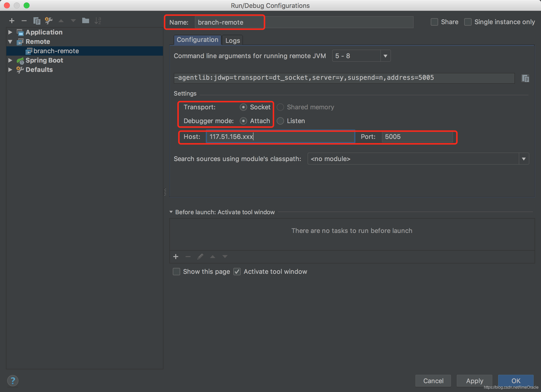541x392 pixels.
Task: Click the remove configuration minus icon
Action: pyautogui.click(x=24, y=21)
